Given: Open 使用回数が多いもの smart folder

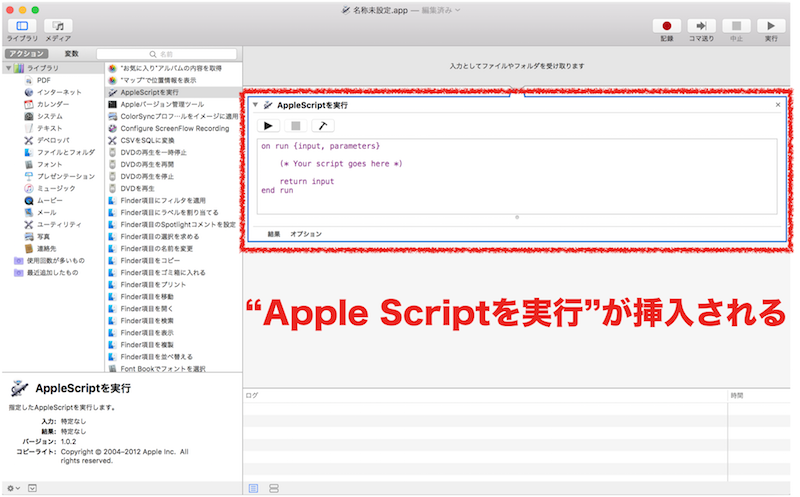Looking at the screenshot, I should [x=56, y=261].
